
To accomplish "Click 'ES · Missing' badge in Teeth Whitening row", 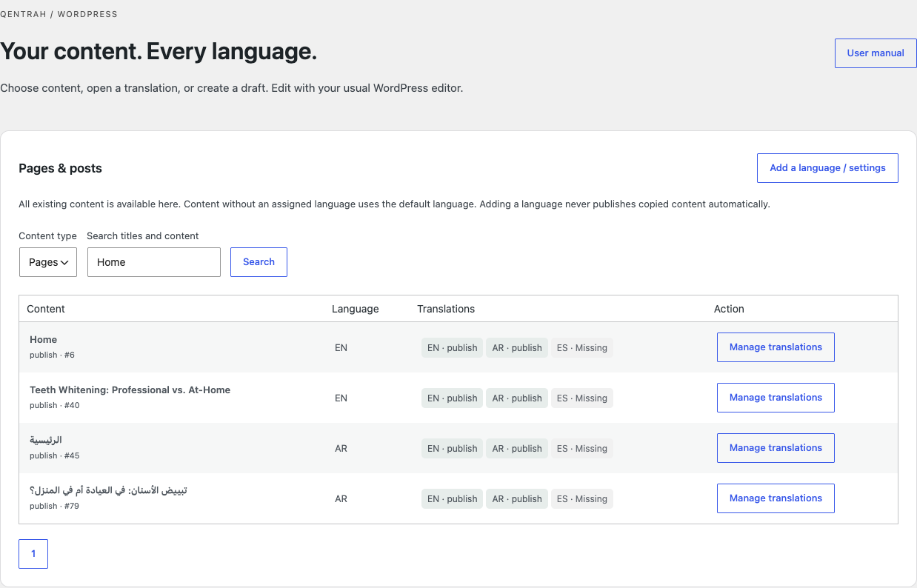I will [x=582, y=398].
